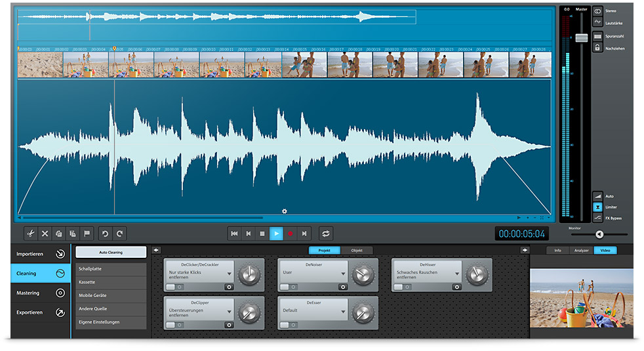Click the Stereo view icon
Screen dimensions: 644x351
pos(597,11)
